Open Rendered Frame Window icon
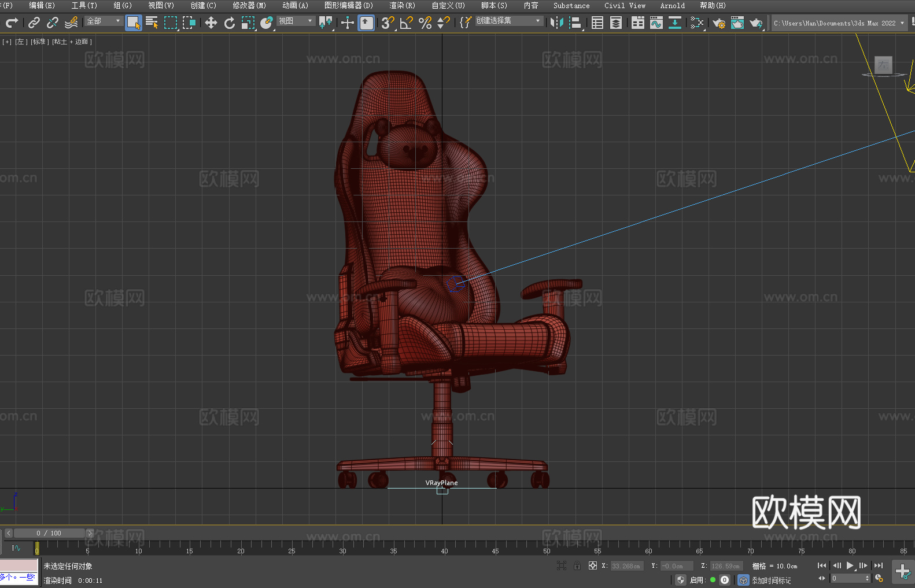 pyautogui.click(x=737, y=23)
